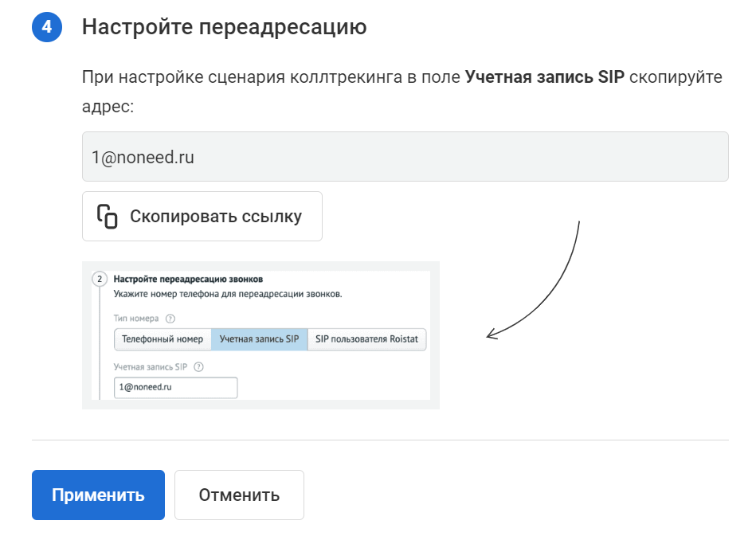Click the help icon next to Тип номера

tap(170, 319)
